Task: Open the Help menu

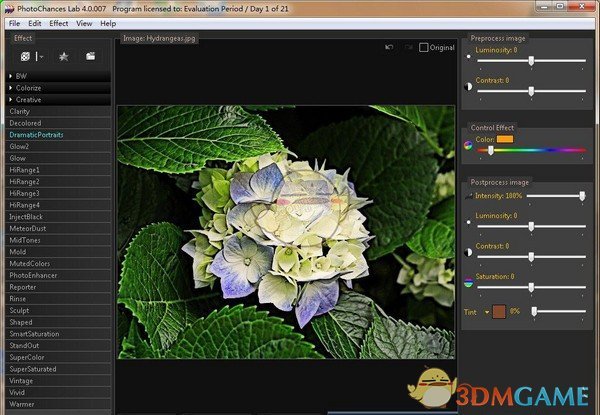Action: click(108, 24)
